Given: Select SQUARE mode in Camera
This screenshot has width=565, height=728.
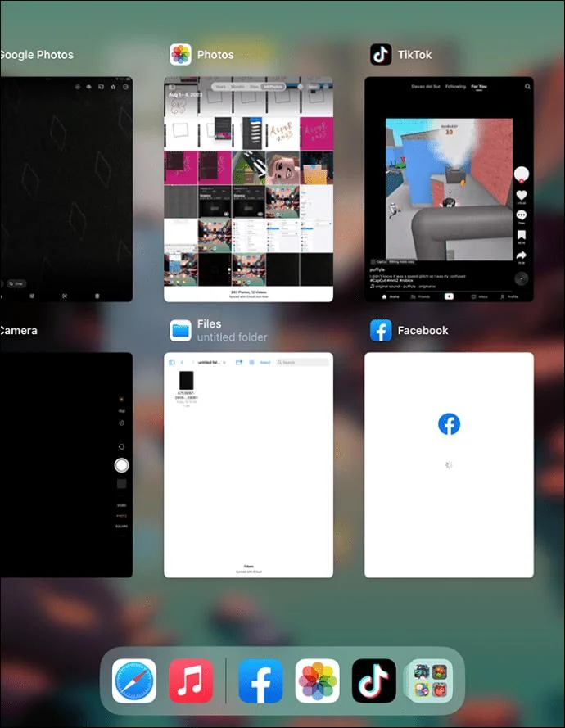Looking at the screenshot, I should [122, 527].
